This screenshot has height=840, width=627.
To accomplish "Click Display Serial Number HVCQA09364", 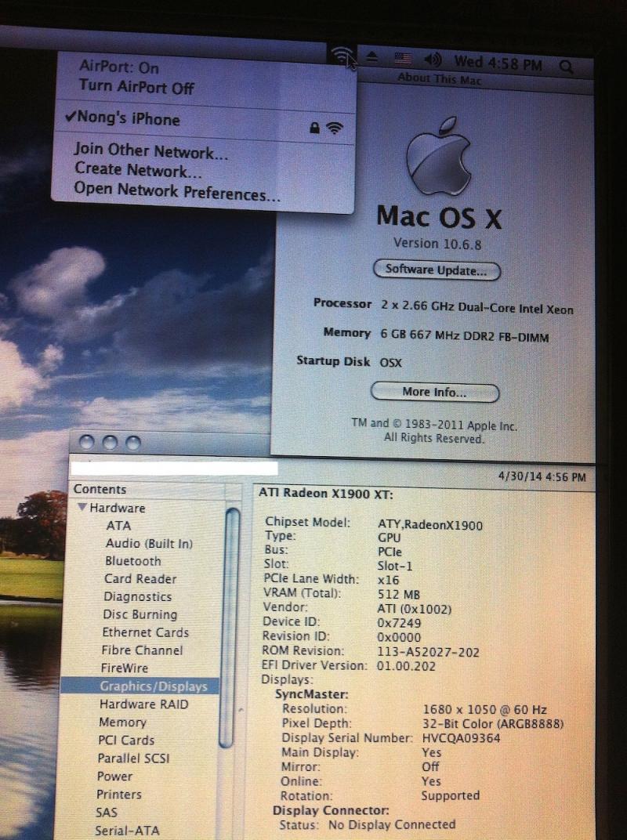I will coord(461,737).
